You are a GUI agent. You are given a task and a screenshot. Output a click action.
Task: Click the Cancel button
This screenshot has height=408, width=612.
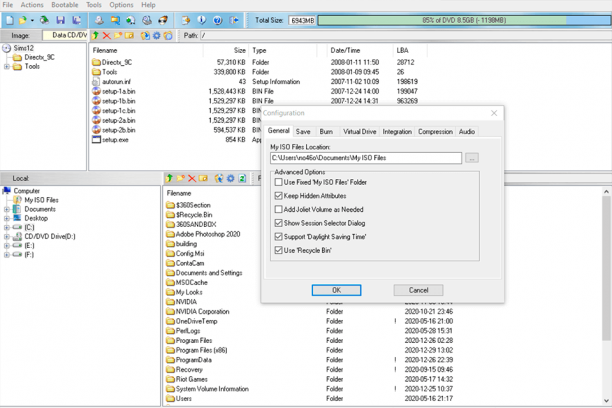(x=418, y=290)
